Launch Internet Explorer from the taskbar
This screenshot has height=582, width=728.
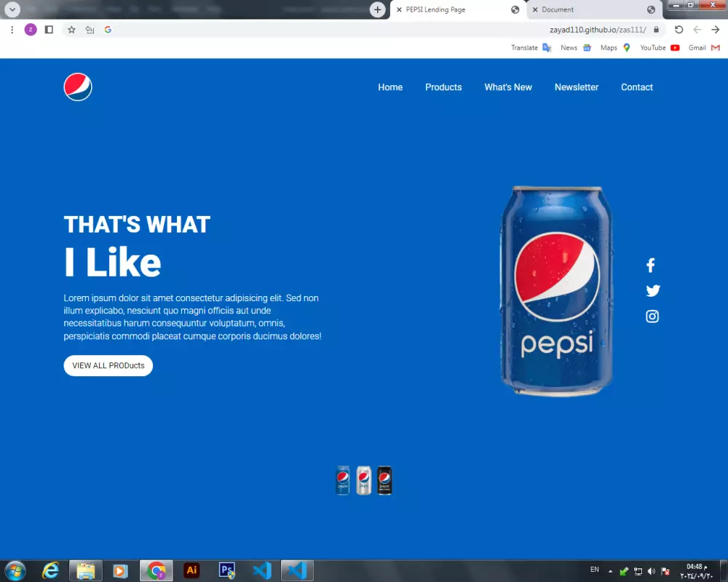pos(51,571)
